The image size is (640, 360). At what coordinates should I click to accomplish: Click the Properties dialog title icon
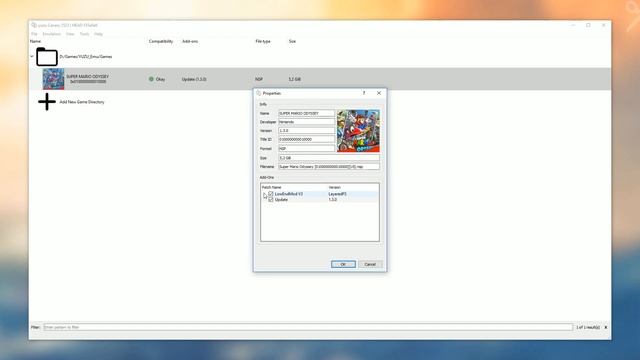[258, 93]
